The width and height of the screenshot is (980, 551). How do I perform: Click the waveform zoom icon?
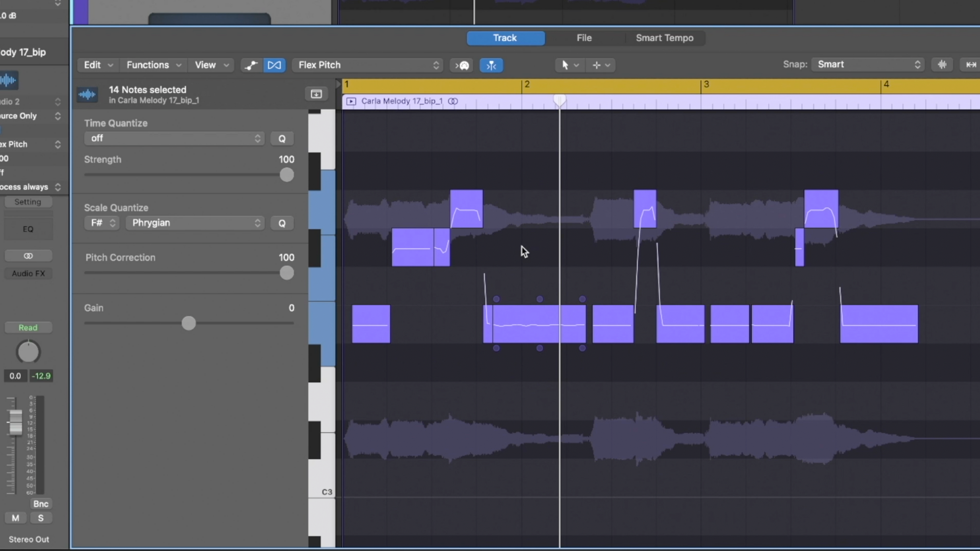942,65
